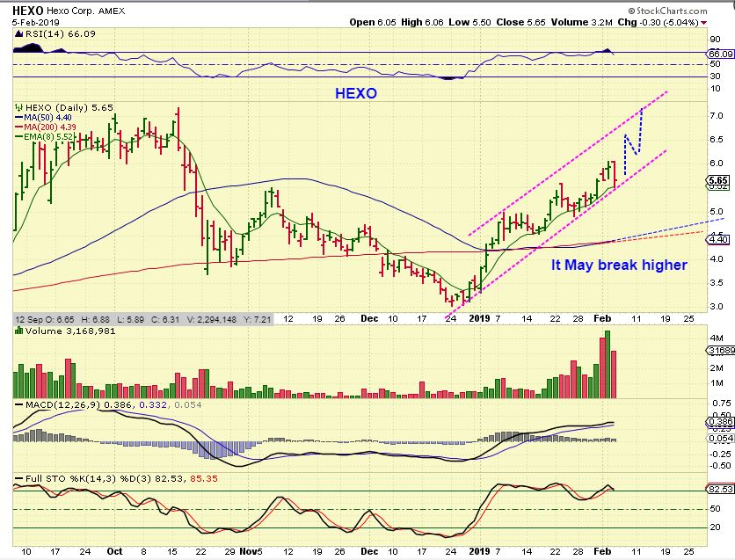The width and height of the screenshot is (735, 560).
Task: Click the volume bars icon beside Volume
Action: coord(19,331)
